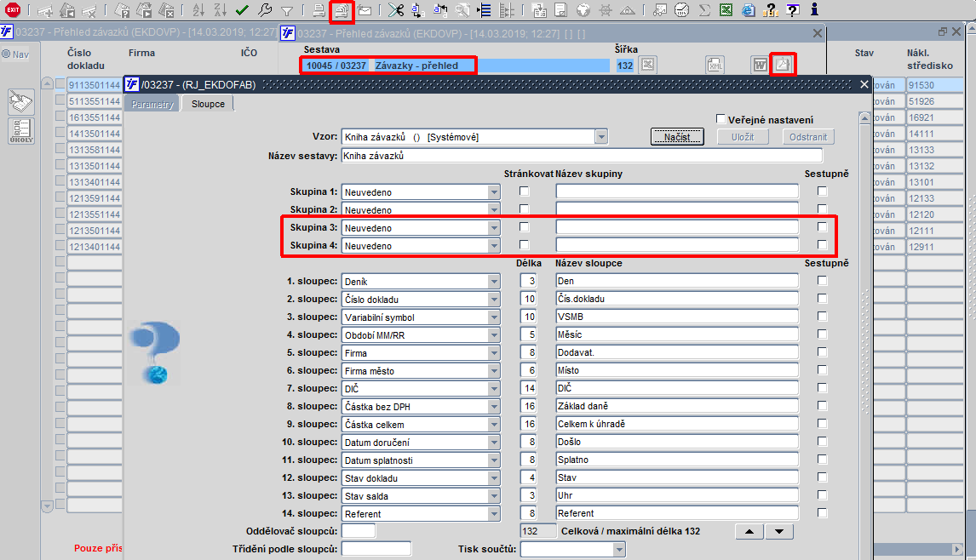Select the Sloupce tab

click(x=208, y=104)
